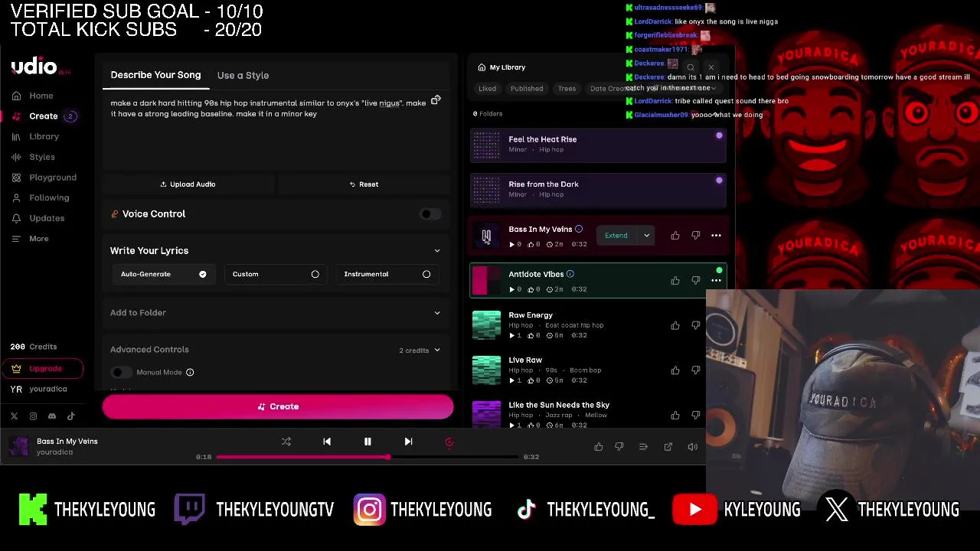Filter library by Trees
Image resolution: width=980 pixels, height=551 pixels.
point(567,89)
